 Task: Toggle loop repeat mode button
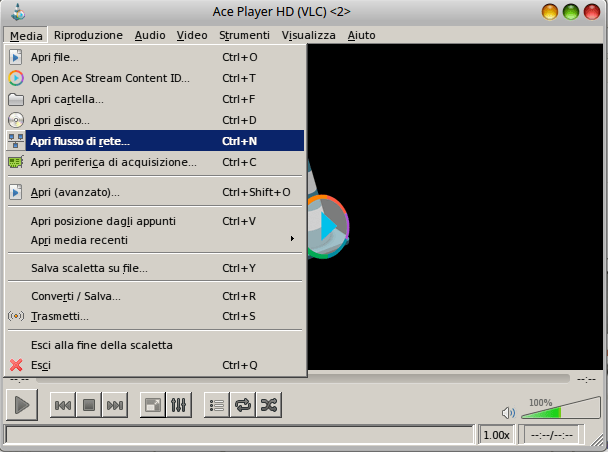243,405
